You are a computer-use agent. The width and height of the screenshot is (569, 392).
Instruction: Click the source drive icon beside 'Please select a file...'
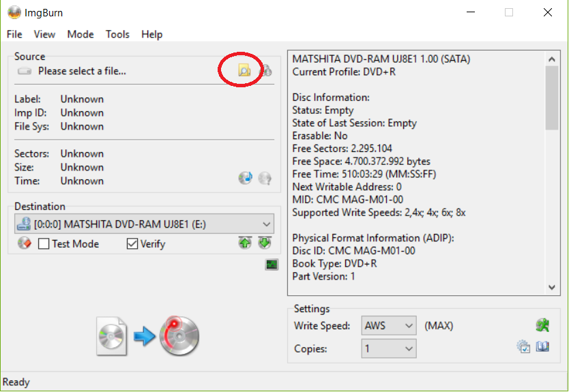(x=25, y=71)
